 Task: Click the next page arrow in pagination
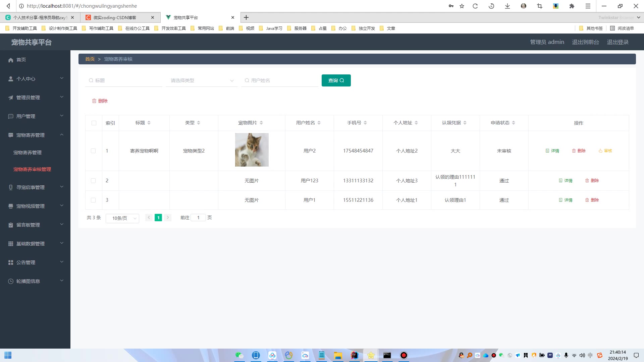click(x=168, y=218)
